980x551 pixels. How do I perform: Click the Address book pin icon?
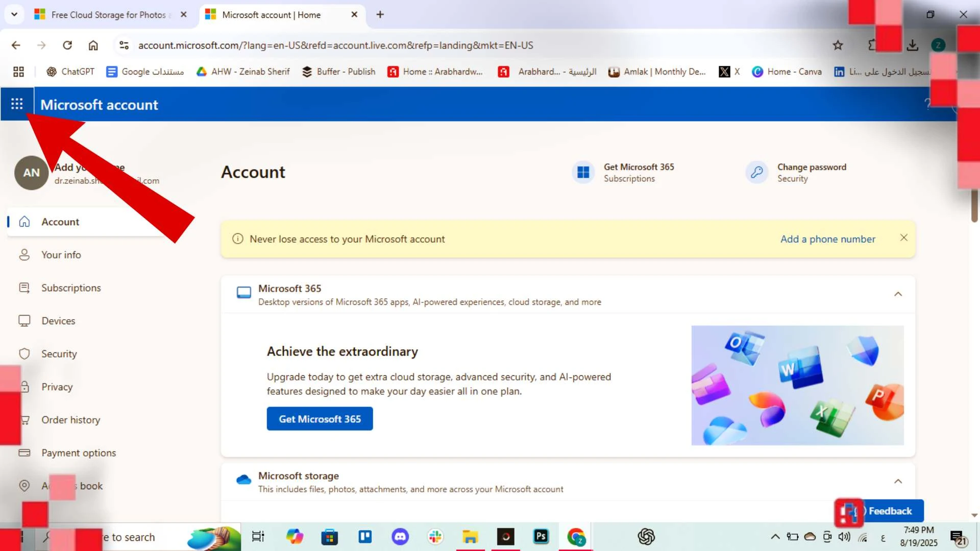coord(24,486)
